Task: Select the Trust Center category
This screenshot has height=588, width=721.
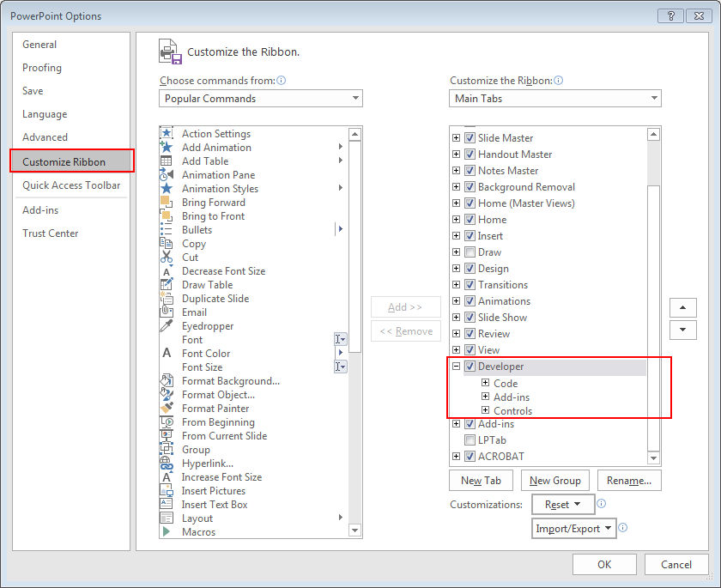Action: [x=50, y=233]
